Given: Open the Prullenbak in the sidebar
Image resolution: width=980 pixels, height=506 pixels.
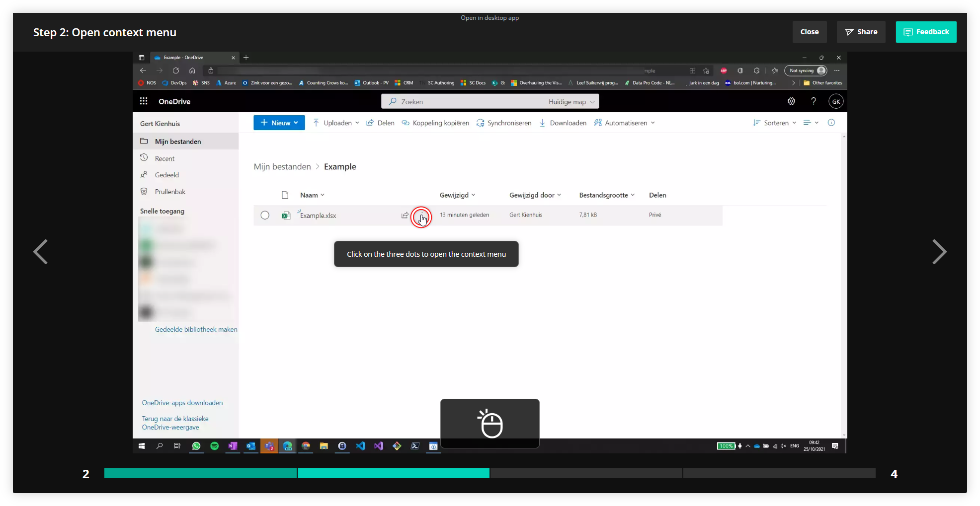Looking at the screenshot, I should (x=169, y=191).
